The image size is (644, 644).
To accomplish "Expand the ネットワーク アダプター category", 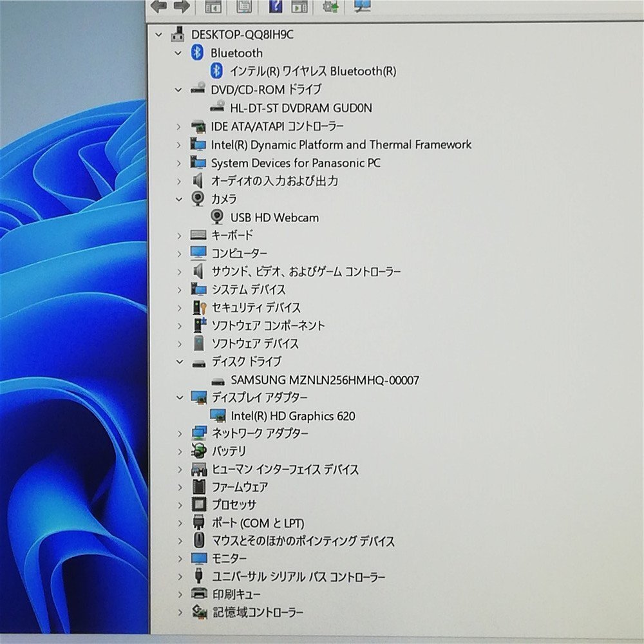I will tap(180, 433).
